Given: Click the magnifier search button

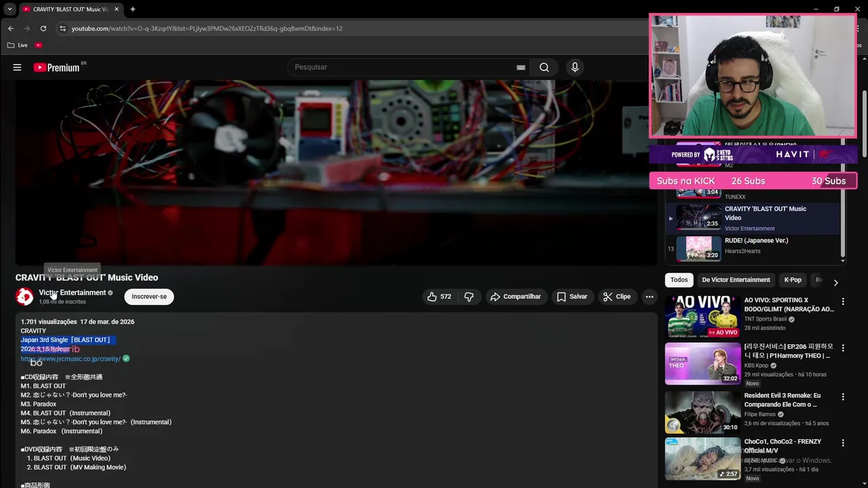Looking at the screenshot, I should pos(544,67).
